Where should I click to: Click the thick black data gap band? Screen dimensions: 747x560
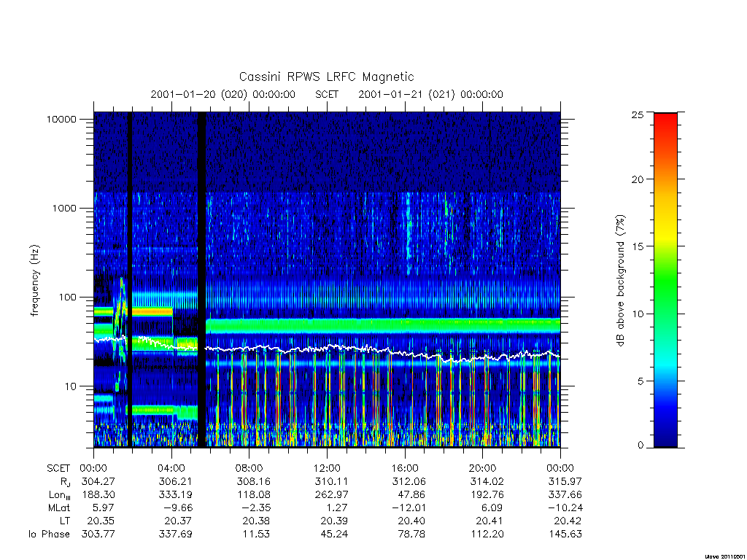pos(202,279)
